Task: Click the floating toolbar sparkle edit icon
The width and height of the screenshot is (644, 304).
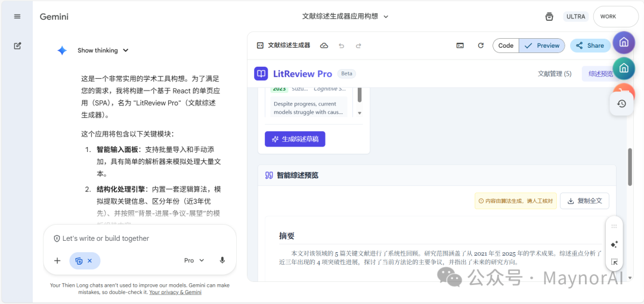Action: (x=614, y=244)
